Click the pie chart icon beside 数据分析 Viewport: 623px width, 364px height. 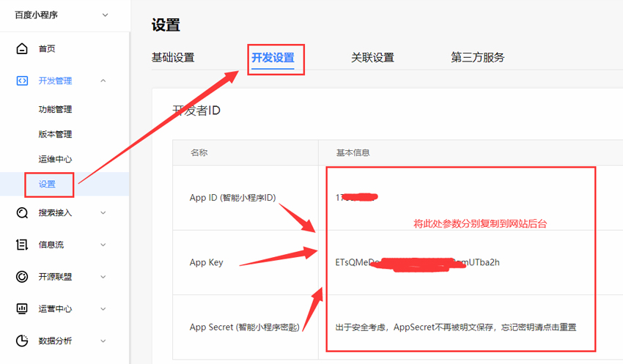pyautogui.click(x=22, y=341)
